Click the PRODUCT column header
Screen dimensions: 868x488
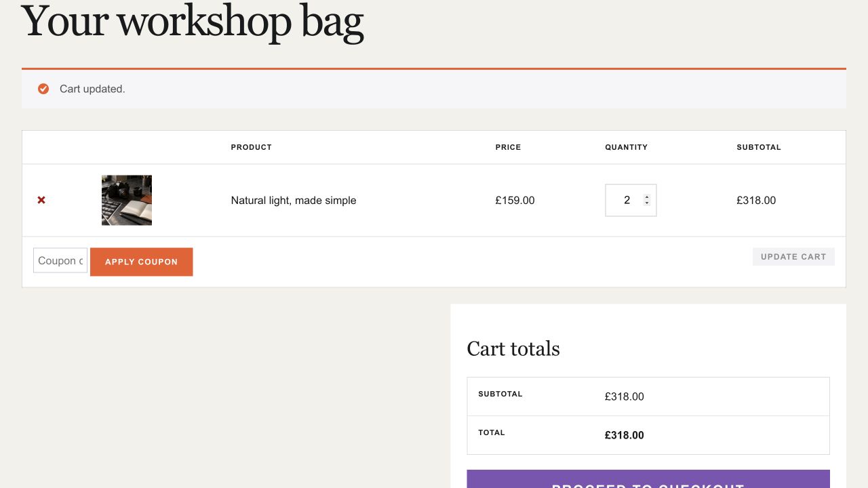(251, 147)
